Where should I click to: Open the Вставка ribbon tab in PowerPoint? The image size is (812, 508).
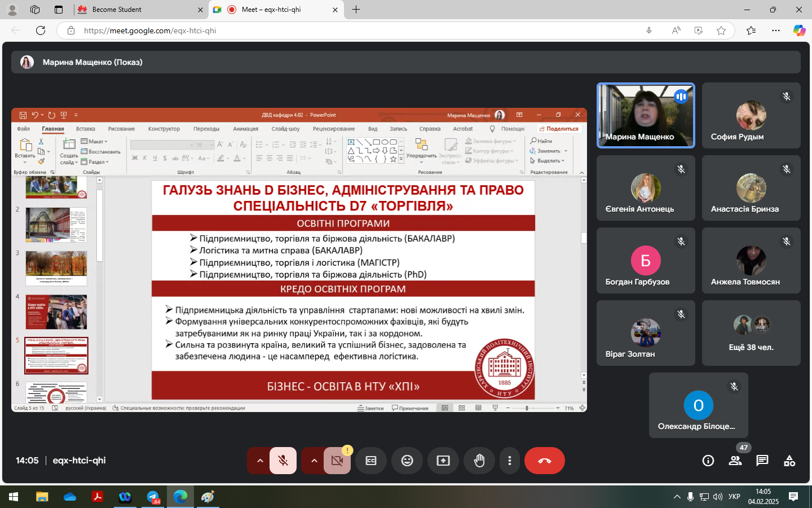click(86, 129)
